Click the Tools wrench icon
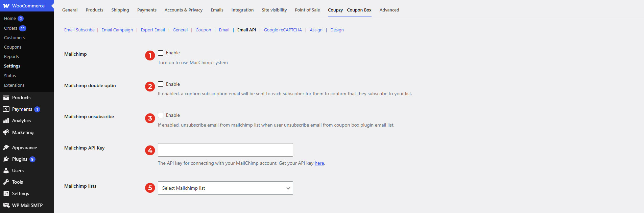Image resolution: width=644 pixels, height=213 pixels. pyautogui.click(x=6, y=182)
